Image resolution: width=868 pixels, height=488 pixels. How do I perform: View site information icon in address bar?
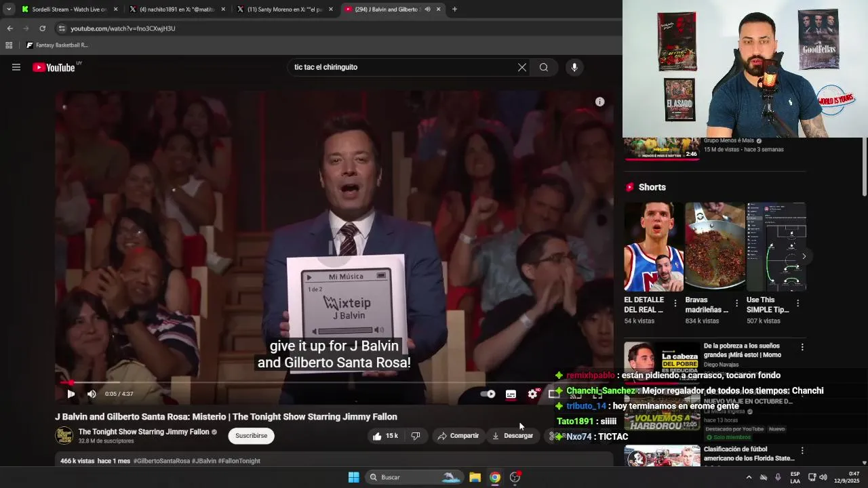click(x=62, y=28)
